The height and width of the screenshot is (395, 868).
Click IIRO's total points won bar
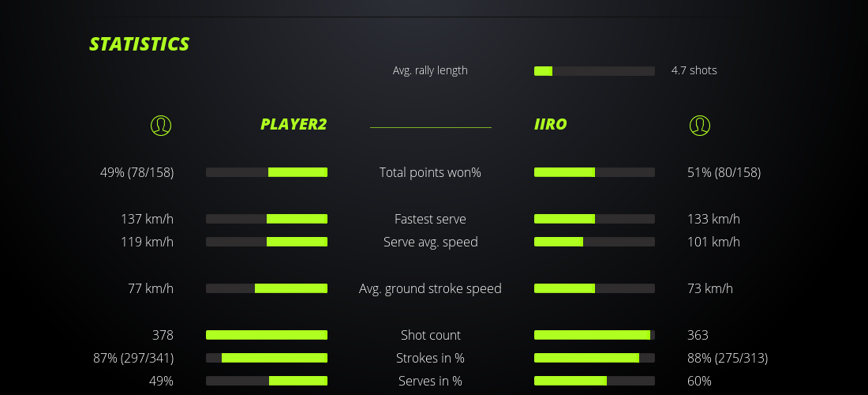[x=594, y=172]
